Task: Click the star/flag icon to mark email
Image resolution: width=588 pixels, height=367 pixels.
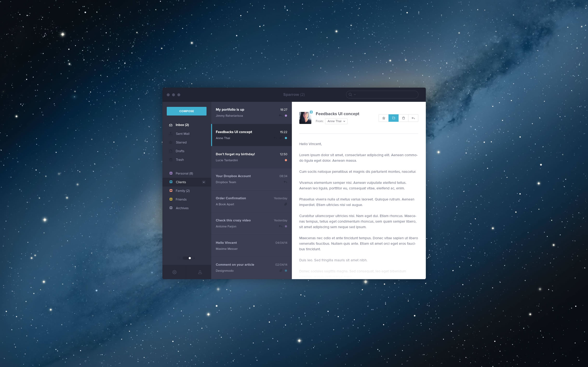Action: click(x=383, y=118)
